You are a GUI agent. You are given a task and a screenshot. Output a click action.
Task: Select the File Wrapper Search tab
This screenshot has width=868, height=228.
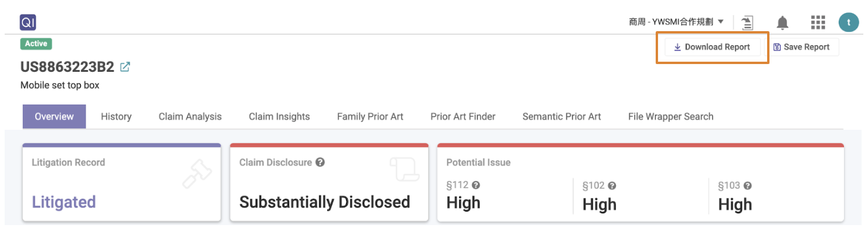[x=670, y=116]
